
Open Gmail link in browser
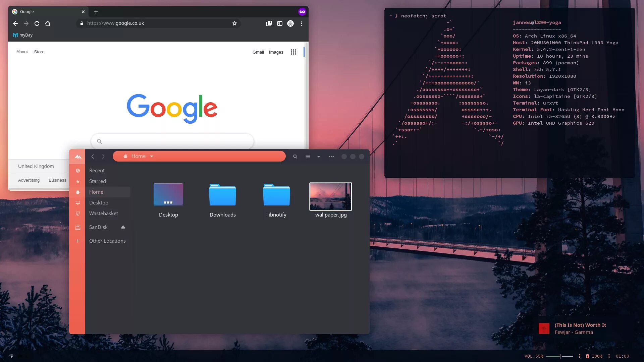tap(258, 52)
